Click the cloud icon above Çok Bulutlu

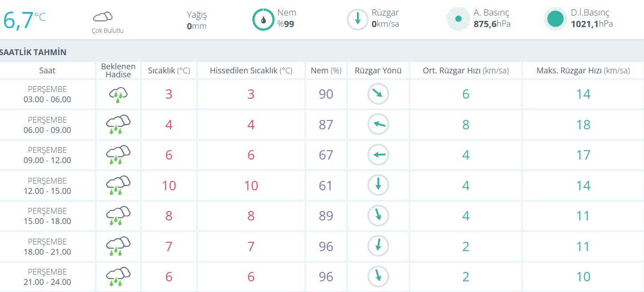click(102, 17)
